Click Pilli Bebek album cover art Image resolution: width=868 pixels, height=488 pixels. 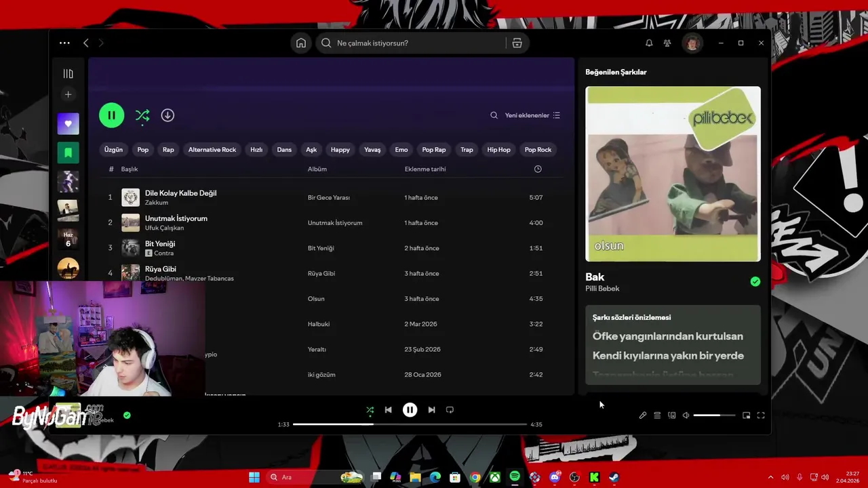point(673,174)
